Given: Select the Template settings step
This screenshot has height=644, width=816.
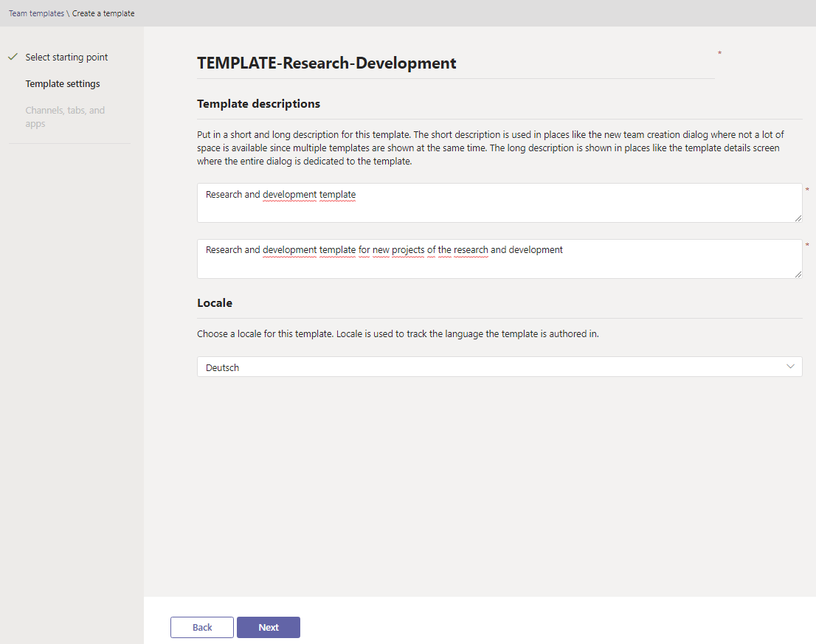Looking at the screenshot, I should tap(63, 84).
